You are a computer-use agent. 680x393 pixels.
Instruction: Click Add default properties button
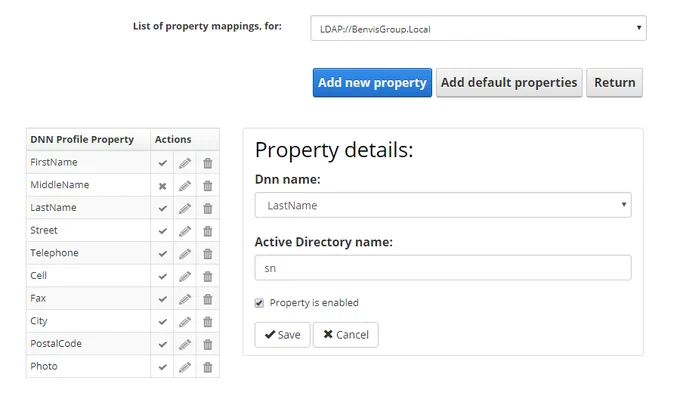point(509,82)
